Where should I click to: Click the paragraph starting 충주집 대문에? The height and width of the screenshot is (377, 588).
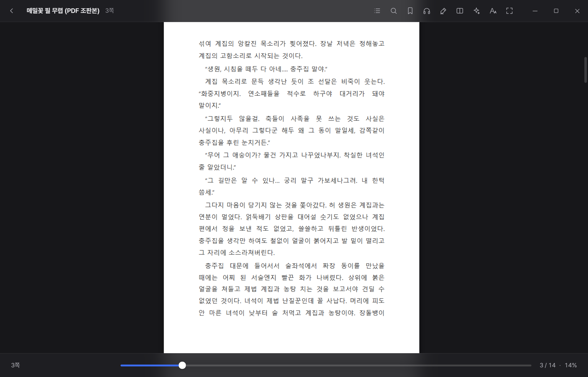pyautogui.click(x=292, y=289)
